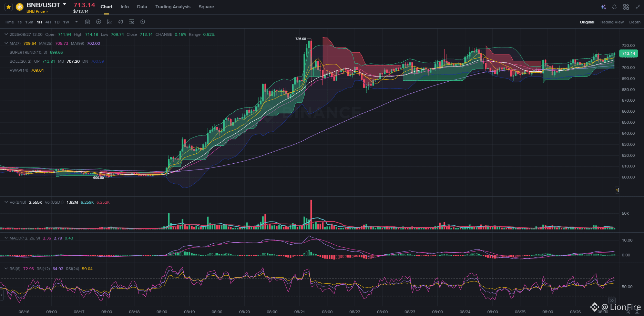
Task: Expand the left side panel arrow
Action: pyautogui.click(x=1, y=295)
